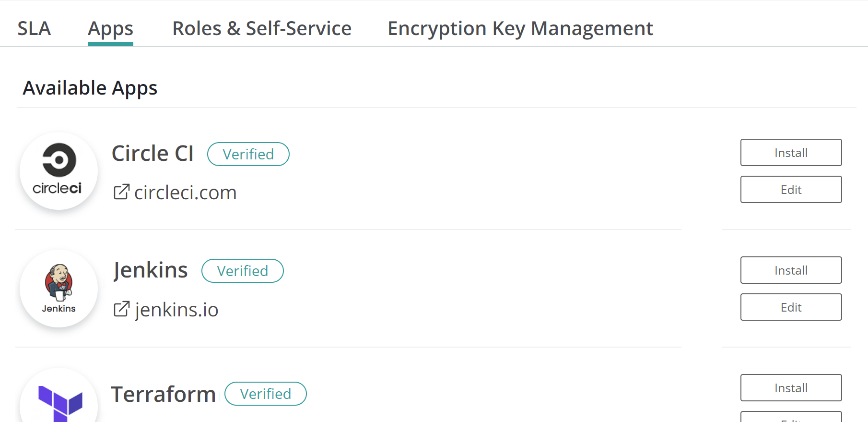Click the Terraform logo icon
The width and height of the screenshot is (868, 422).
(59, 402)
